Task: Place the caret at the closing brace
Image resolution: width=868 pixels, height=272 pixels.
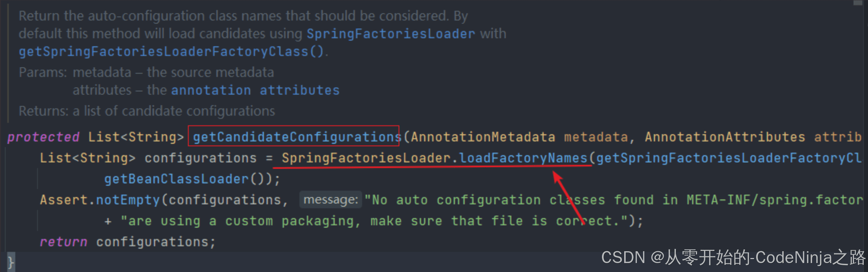Action: pyautogui.click(x=11, y=263)
